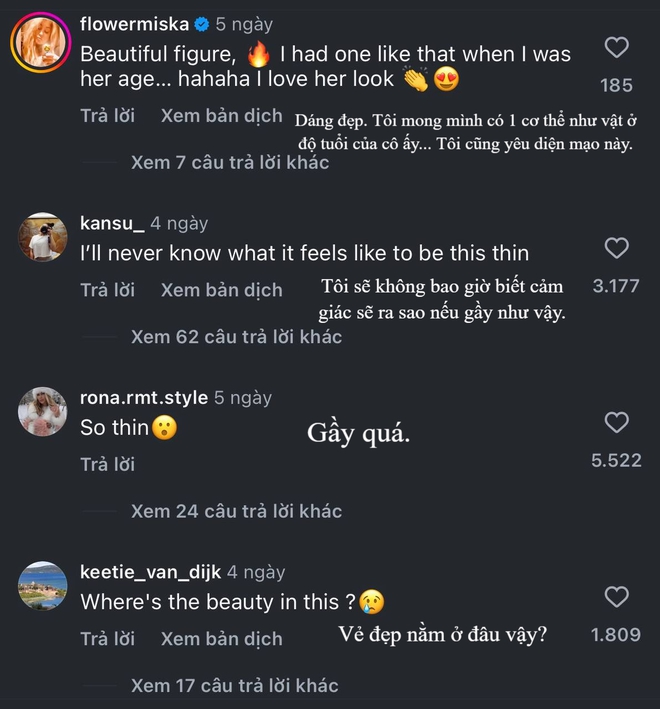Expand 62 other replies under kansu_
660x709 pixels.
236,337
